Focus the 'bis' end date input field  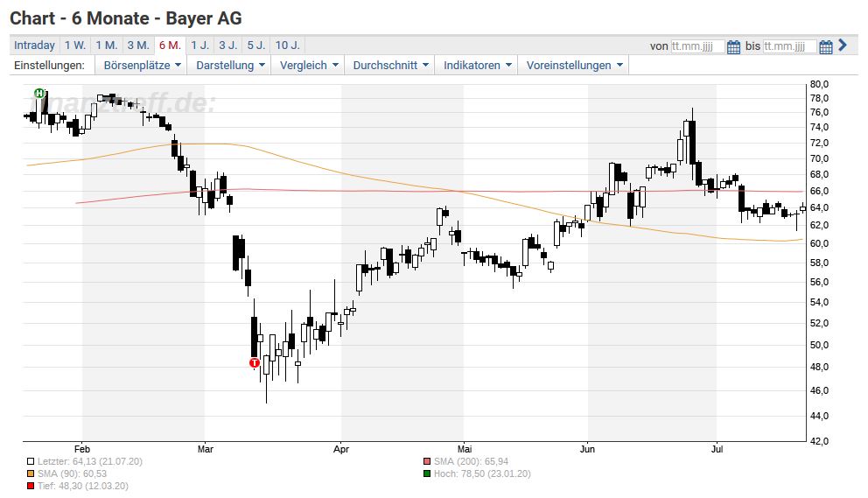pyautogui.click(x=789, y=46)
